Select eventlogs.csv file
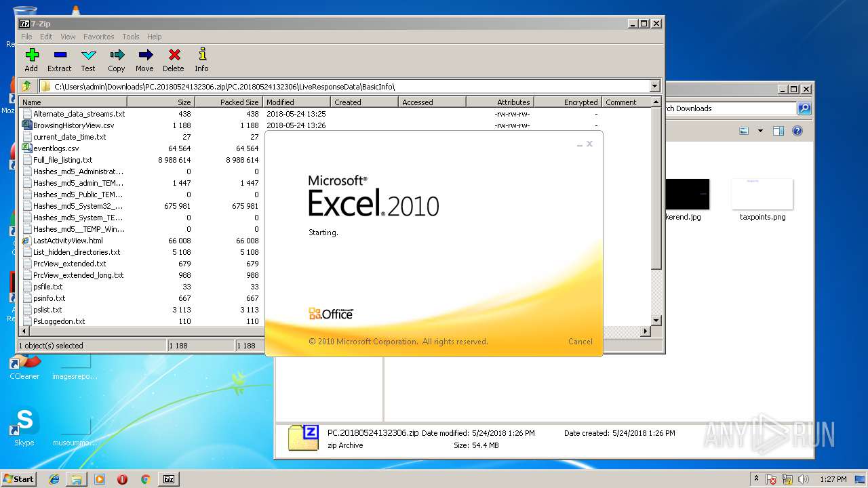 point(56,148)
